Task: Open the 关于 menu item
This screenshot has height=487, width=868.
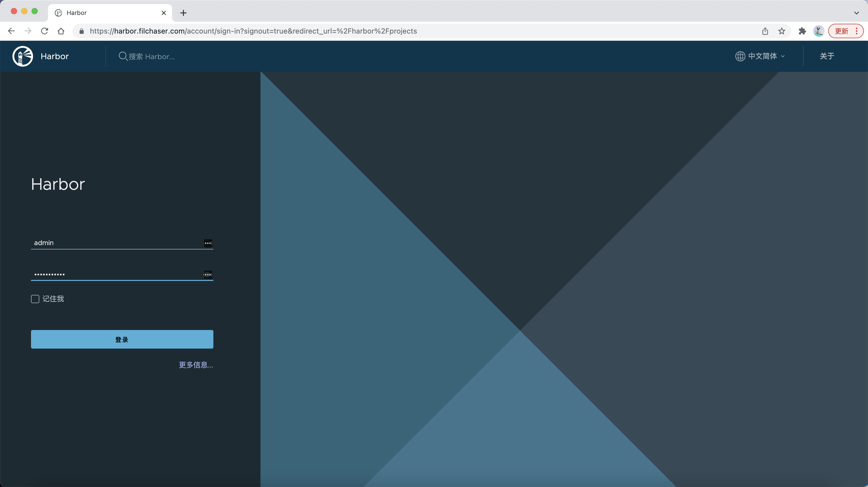Action: click(827, 56)
